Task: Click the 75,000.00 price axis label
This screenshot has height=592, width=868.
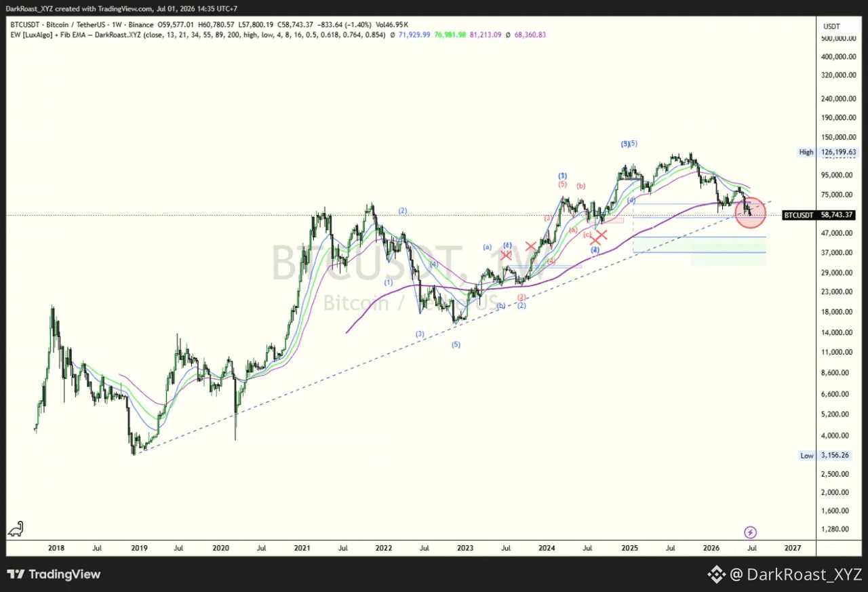Action: (x=838, y=195)
